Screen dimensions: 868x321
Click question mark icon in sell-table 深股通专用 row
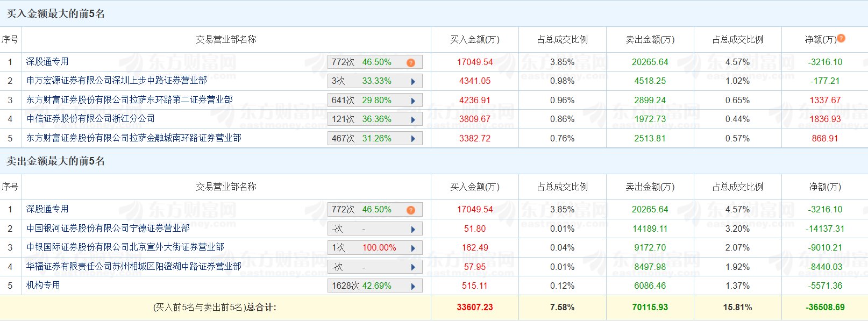tap(411, 210)
